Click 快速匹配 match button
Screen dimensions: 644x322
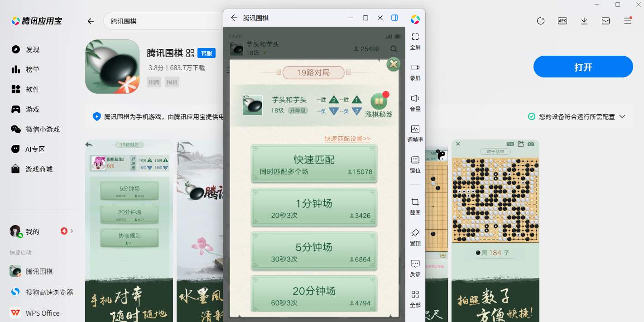314,163
